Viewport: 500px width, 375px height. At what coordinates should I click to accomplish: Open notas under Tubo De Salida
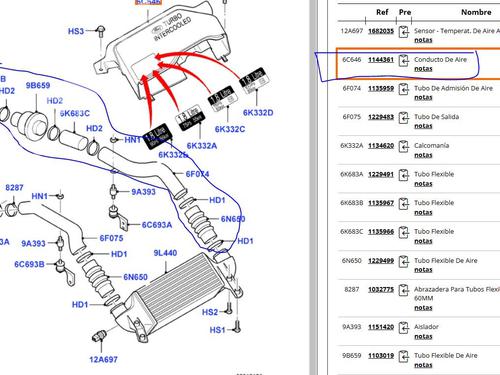(423, 126)
